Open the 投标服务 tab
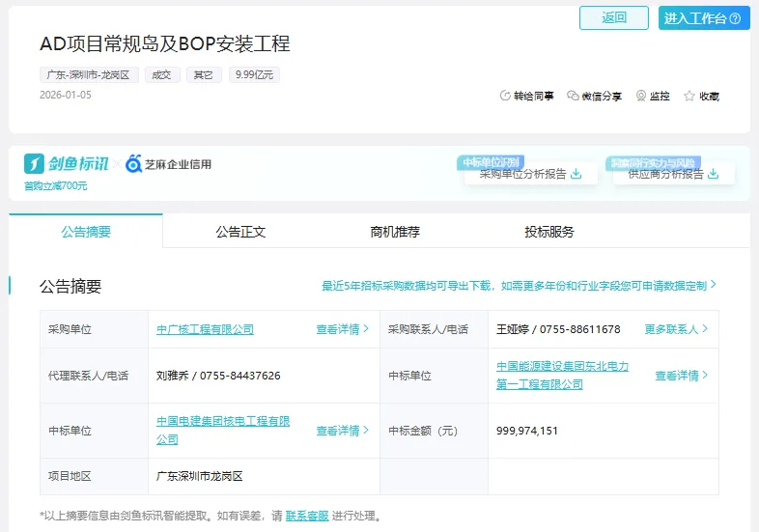This screenshot has width=759, height=532. click(549, 232)
